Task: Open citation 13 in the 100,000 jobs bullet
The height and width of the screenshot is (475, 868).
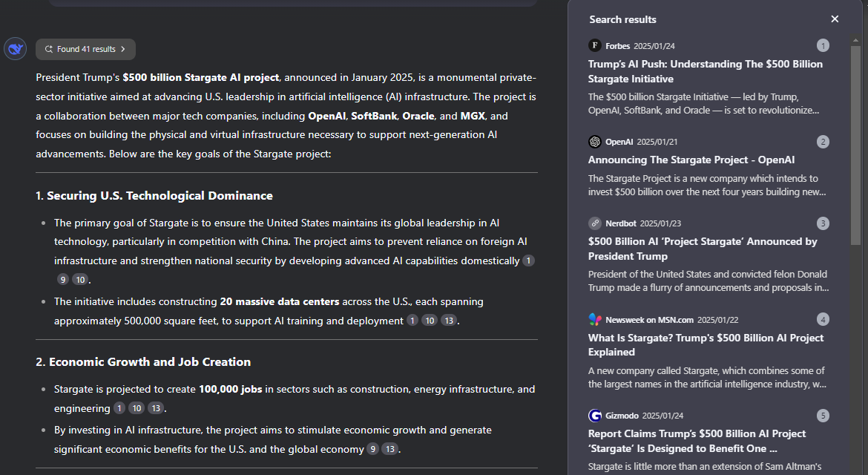Action: point(156,408)
